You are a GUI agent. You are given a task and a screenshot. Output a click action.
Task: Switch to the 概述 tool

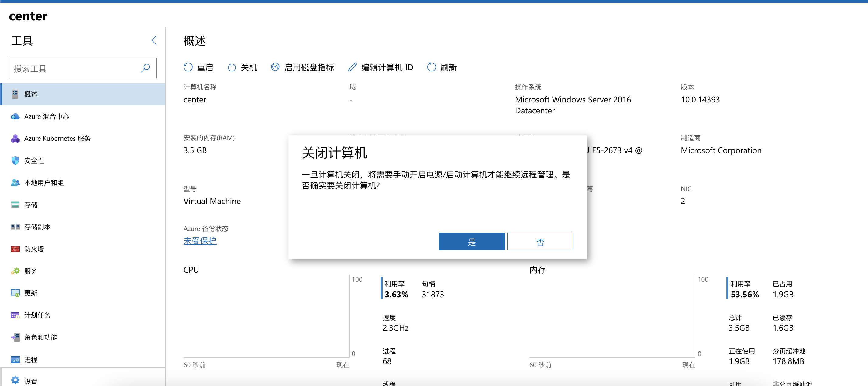pos(31,94)
